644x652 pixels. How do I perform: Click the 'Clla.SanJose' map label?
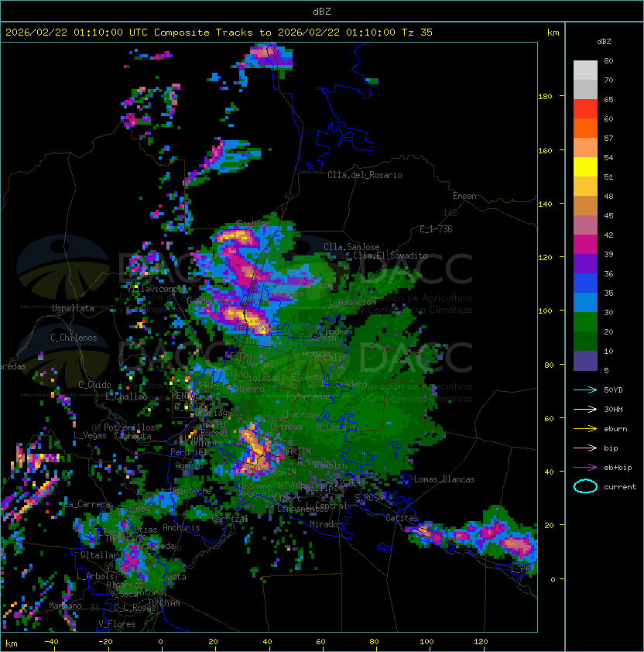(x=351, y=247)
